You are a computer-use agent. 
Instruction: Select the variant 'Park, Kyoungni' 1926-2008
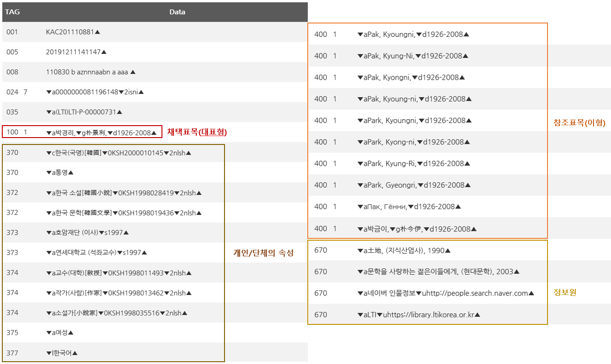[415, 121]
